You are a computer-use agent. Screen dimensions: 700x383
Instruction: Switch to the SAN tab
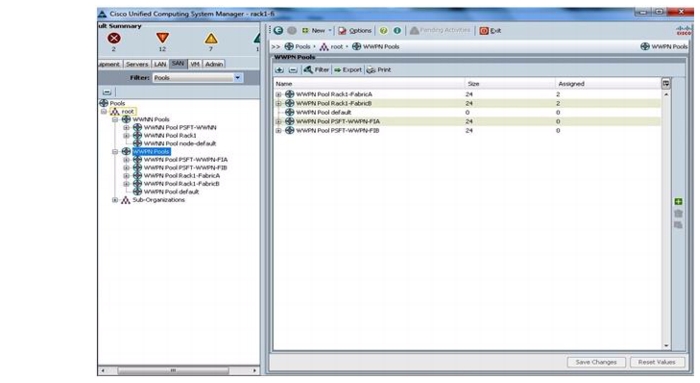pyautogui.click(x=178, y=64)
